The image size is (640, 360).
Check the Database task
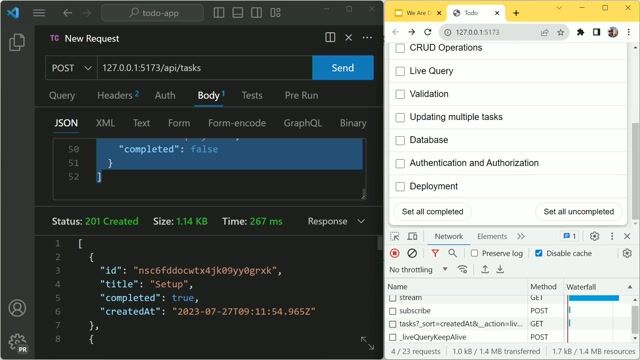tap(400, 140)
